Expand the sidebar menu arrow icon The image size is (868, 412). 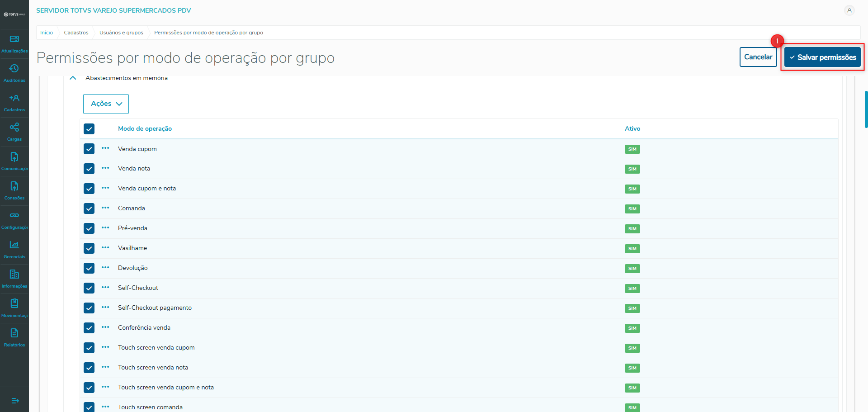tap(14, 400)
